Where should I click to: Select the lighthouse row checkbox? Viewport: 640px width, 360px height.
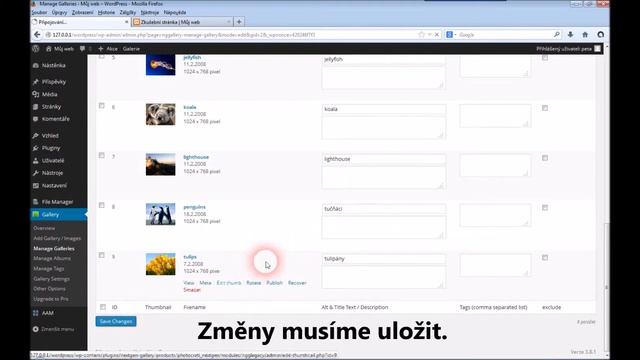(x=102, y=156)
